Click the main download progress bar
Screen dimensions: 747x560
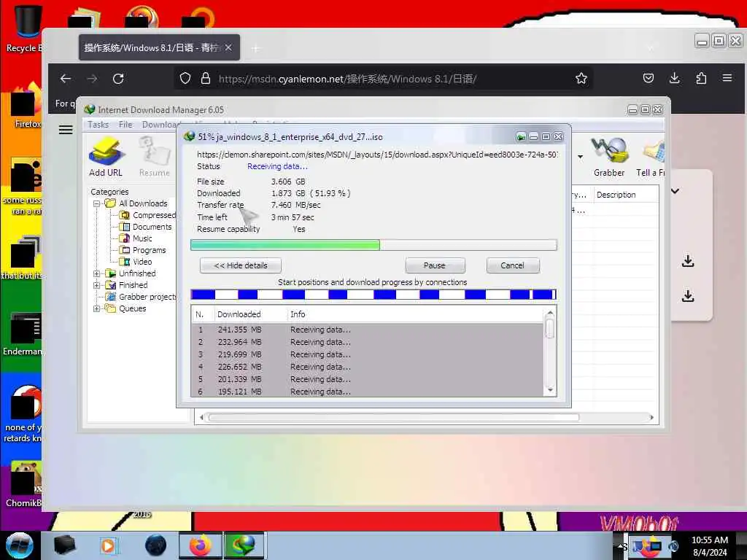373,245
